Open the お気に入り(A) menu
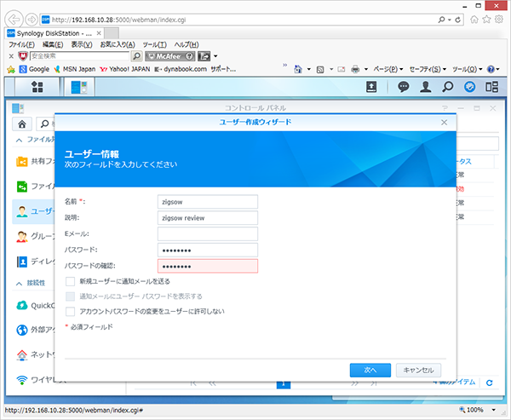Viewport: 511px width, 420px height. (x=118, y=44)
